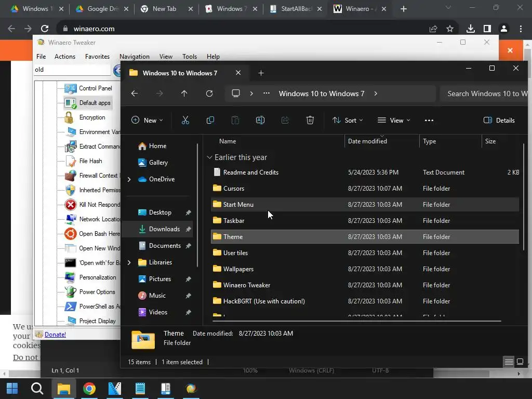
Task: Copy the selected item in File Explorer
Action: 210,120
